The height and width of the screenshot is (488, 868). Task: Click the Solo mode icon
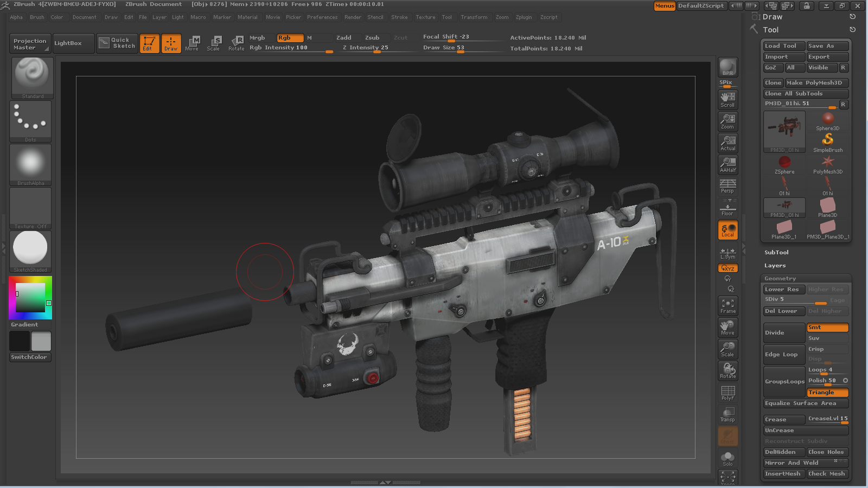727,459
